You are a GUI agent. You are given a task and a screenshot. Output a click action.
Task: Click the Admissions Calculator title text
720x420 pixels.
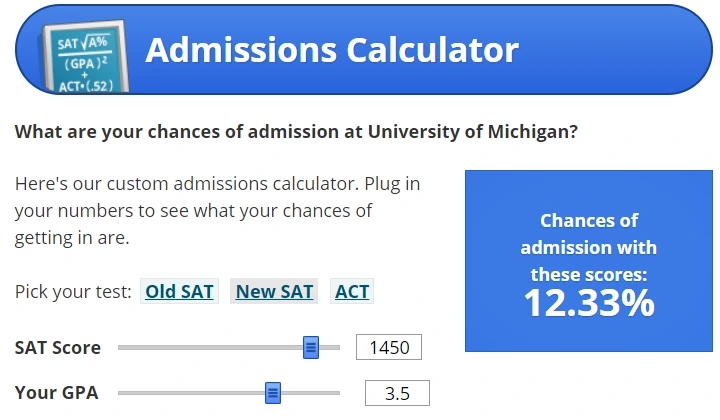click(x=331, y=49)
